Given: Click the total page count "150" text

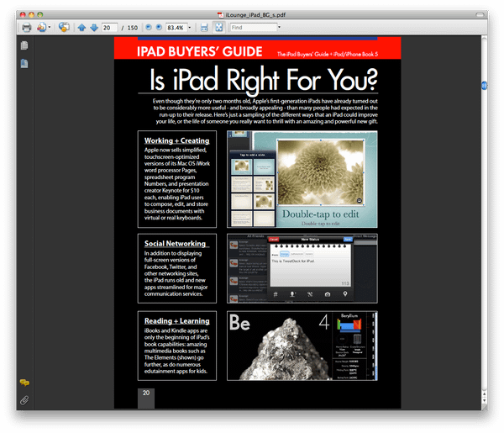Looking at the screenshot, I should coord(133,28).
